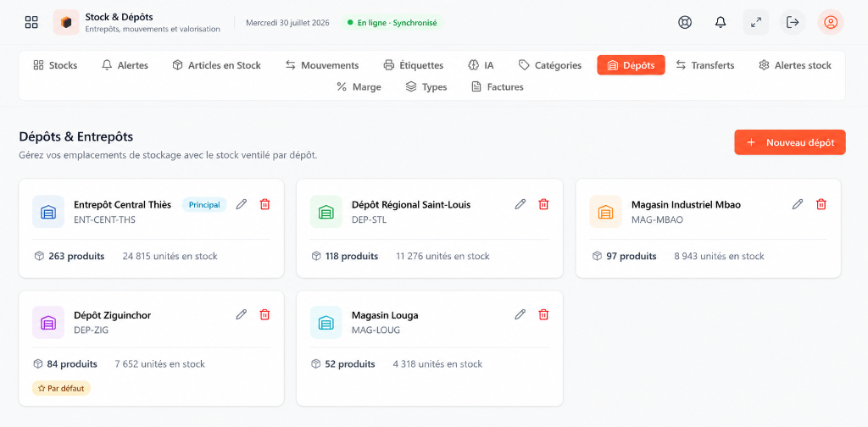
Task: Click 8 943 unités en stock
Action: tap(719, 256)
